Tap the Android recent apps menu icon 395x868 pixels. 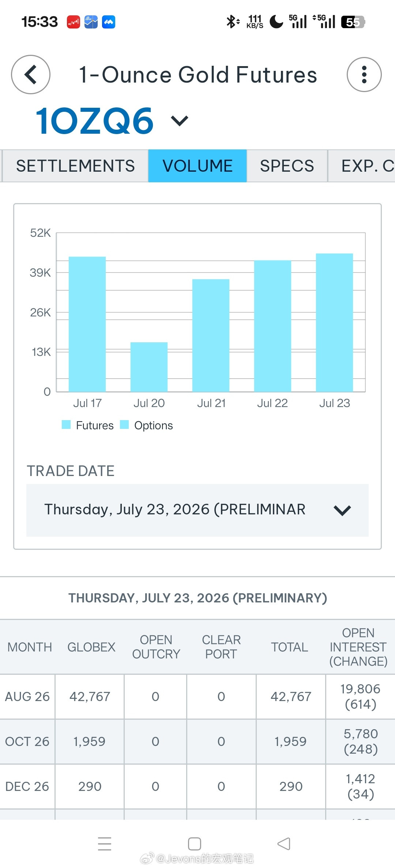coord(105,844)
